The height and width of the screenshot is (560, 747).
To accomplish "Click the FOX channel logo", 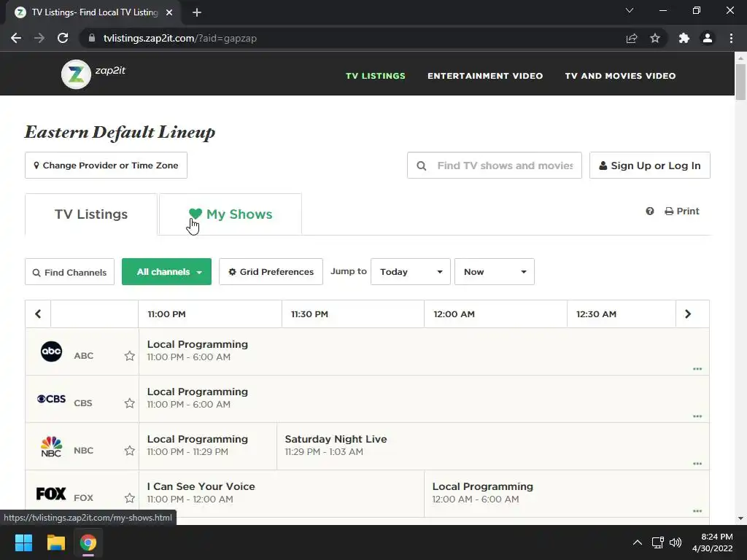I will coord(51,494).
